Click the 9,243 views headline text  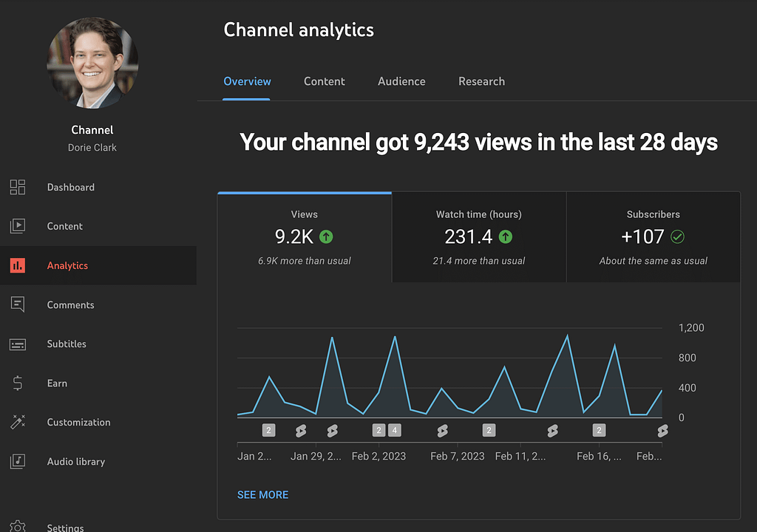tap(478, 143)
